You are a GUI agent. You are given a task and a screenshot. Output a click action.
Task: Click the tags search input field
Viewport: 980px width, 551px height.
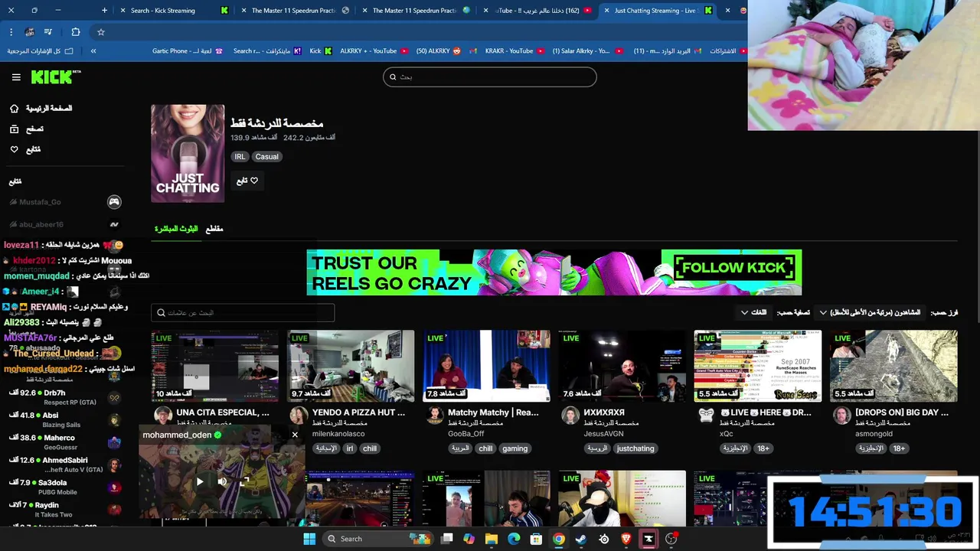tap(243, 312)
